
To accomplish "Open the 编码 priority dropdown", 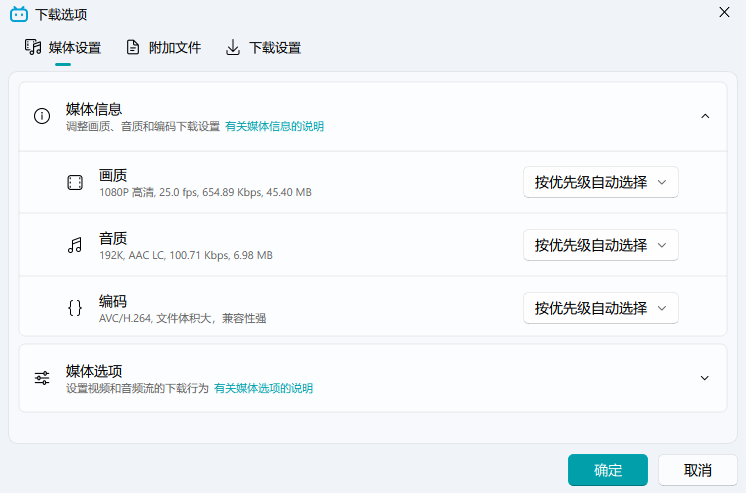I will 600,308.
